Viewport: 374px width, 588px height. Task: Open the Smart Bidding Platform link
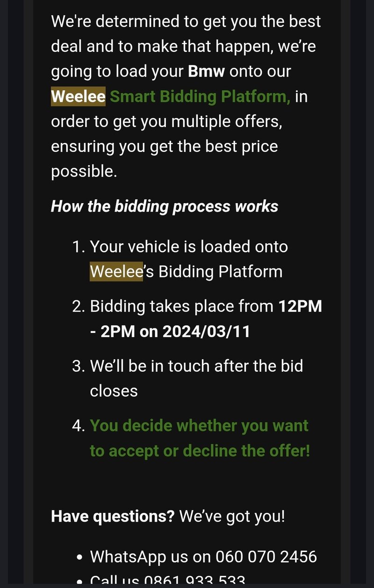pyautogui.click(x=200, y=97)
